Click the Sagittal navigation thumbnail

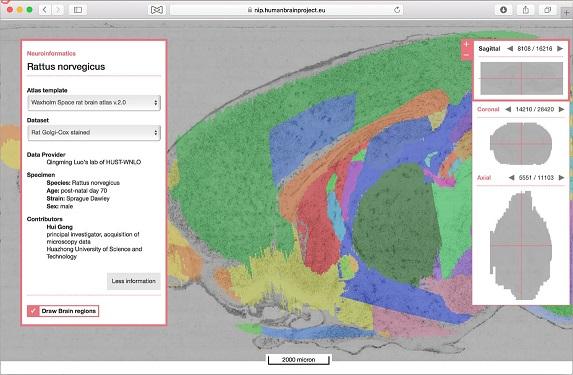click(521, 78)
